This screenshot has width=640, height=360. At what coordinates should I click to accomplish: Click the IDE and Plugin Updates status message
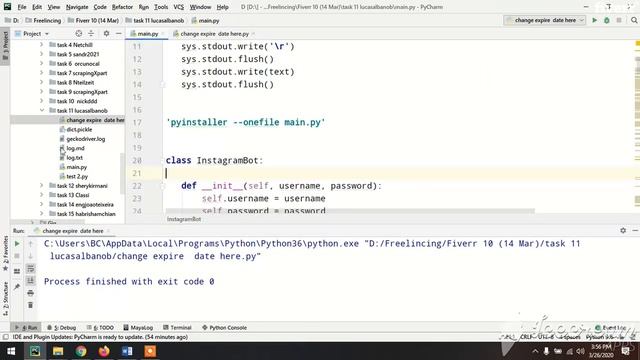(100, 337)
